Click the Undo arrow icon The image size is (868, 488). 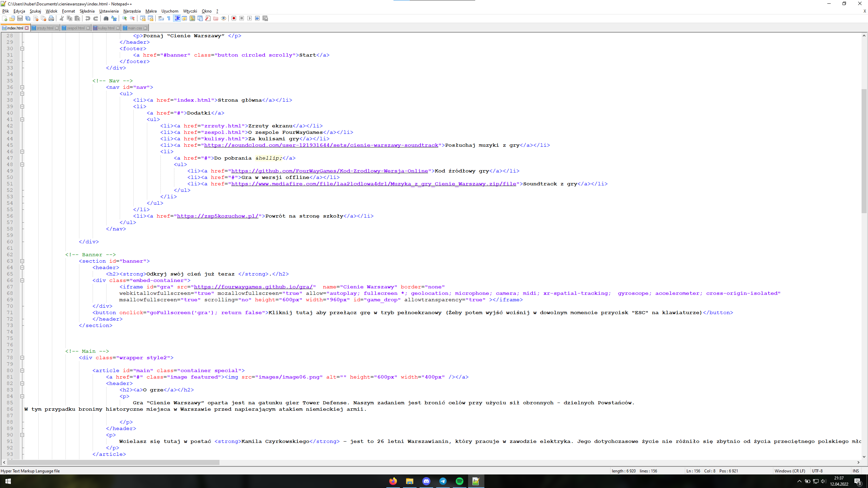pos(88,18)
